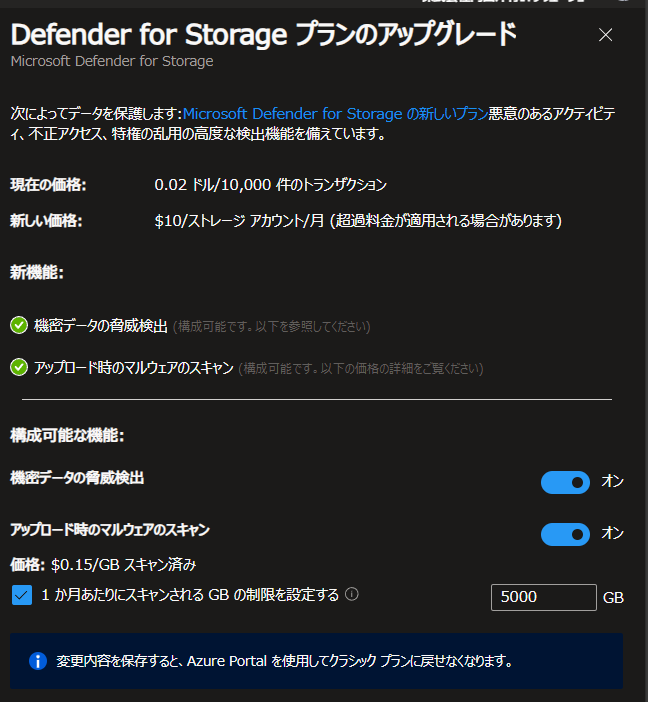Click the 構成可能な機能 section heading
This screenshot has width=648, height=702.
pyautogui.click(x=67, y=435)
